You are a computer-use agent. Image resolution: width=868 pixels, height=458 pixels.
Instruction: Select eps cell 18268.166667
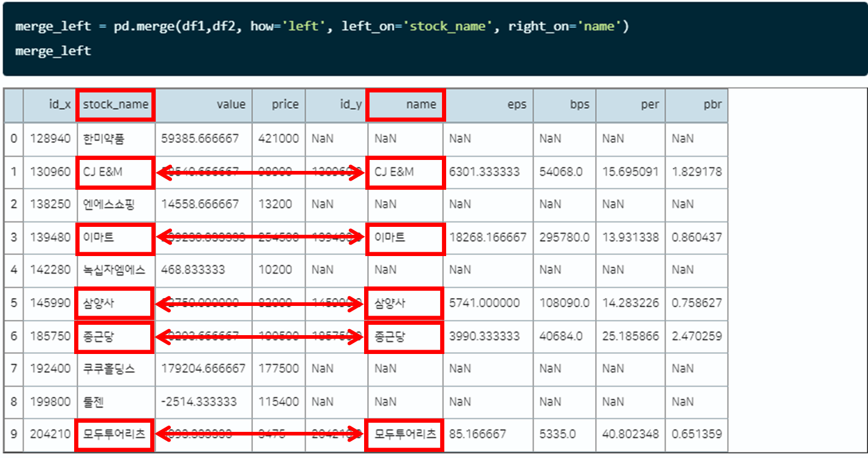489,237
